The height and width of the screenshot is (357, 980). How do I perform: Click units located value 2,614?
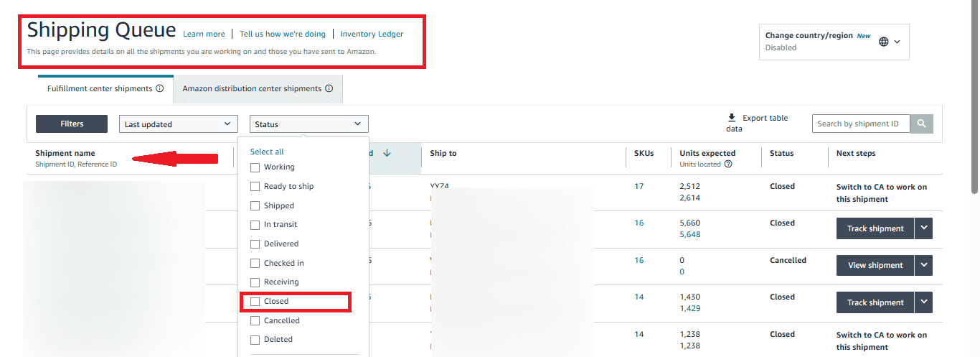click(x=690, y=198)
